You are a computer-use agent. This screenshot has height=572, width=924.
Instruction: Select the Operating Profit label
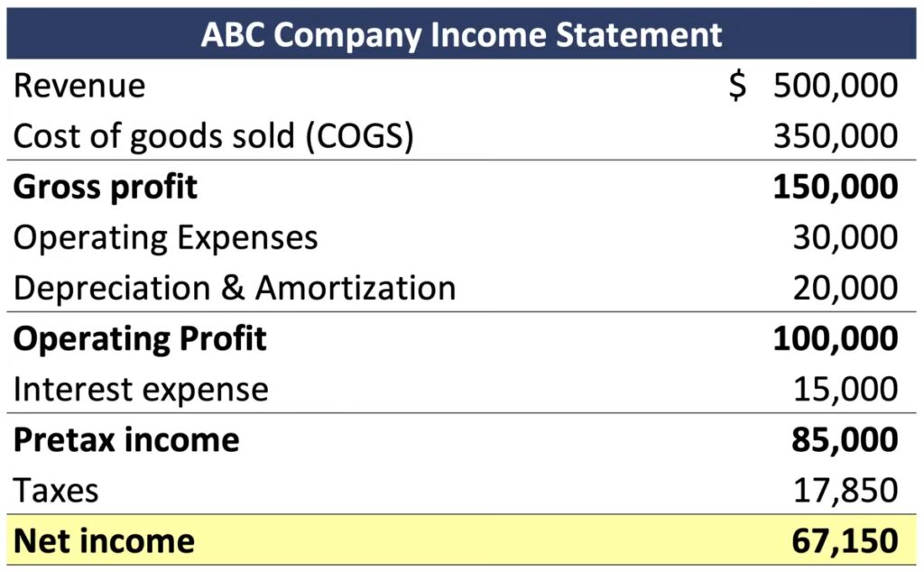140,338
